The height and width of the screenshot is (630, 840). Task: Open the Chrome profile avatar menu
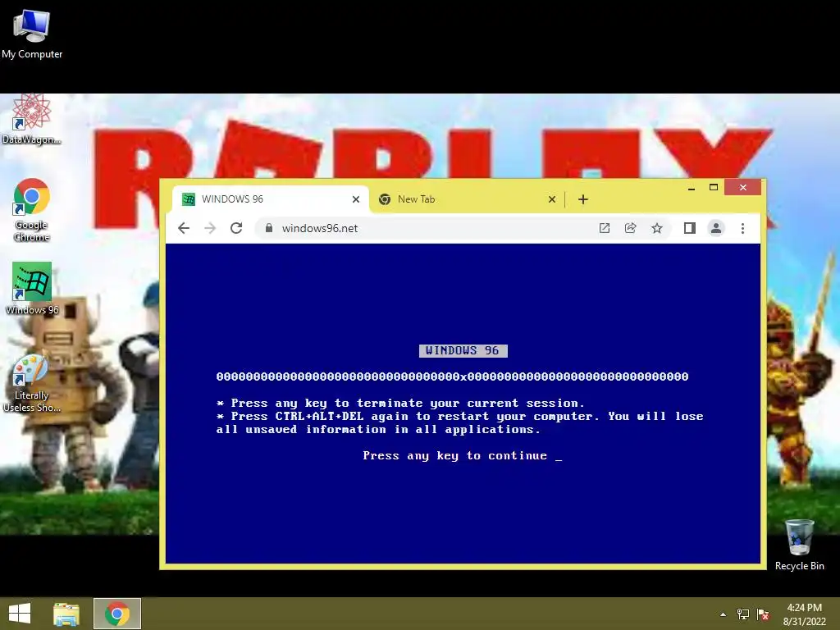(715, 228)
